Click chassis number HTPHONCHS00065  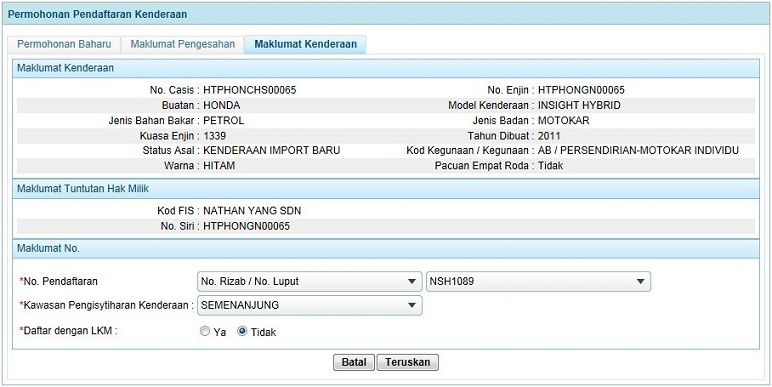[x=250, y=90]
